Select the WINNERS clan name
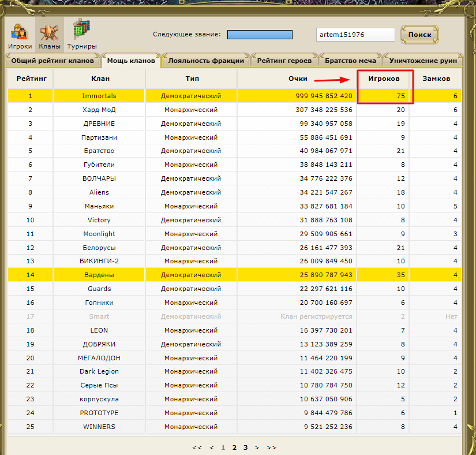This screenshot has height=455, width=476. coord(99,427)
